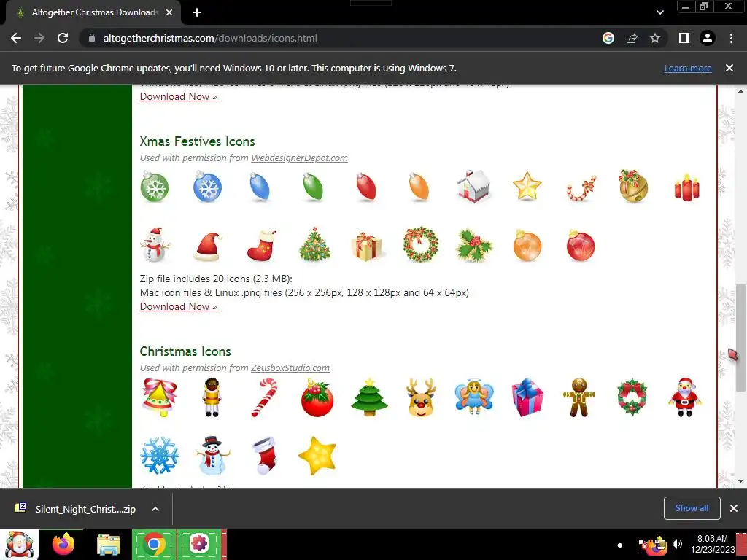Click the clock showing 8:06 AM

click(712, 544)
